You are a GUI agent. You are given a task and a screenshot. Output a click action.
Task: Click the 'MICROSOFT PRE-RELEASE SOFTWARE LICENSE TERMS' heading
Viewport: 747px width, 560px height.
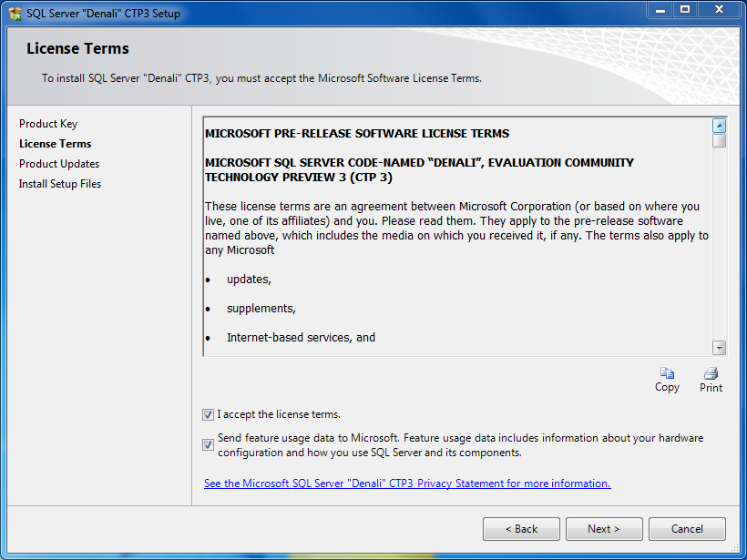click(x=357, y=133)
